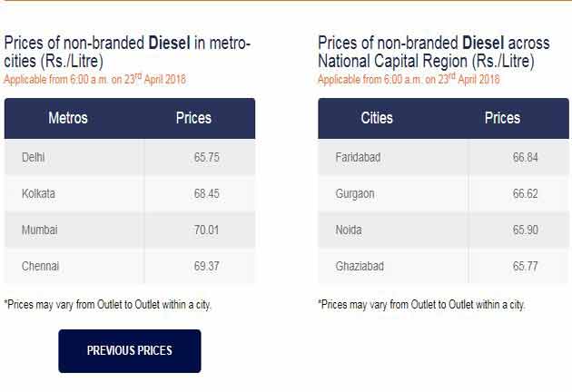Select the Mumbai city cell
Screen dimensions: 572x392
[x=39, y=230]
